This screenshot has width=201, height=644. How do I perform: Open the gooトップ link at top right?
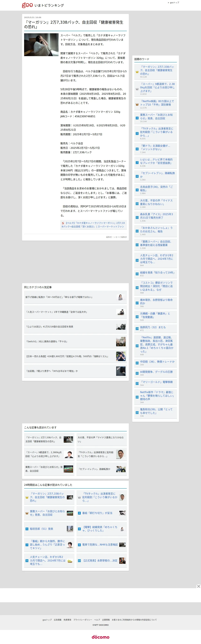pos(174,3)
